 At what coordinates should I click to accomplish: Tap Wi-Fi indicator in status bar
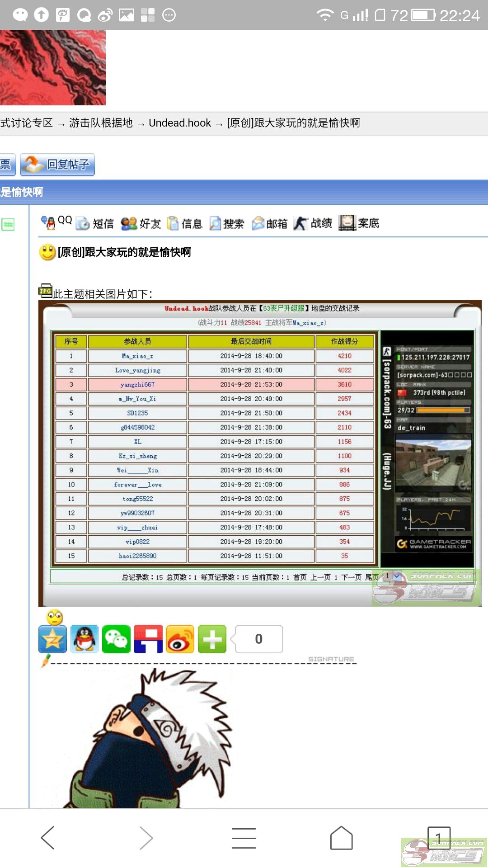pyautogui.click(x=324, y=15)
